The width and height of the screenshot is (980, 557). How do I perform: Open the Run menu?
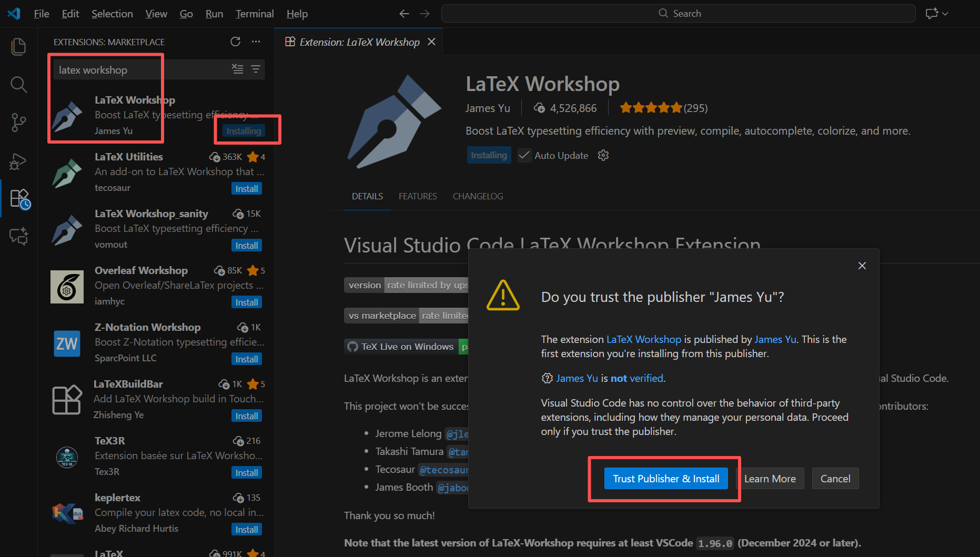214,14
